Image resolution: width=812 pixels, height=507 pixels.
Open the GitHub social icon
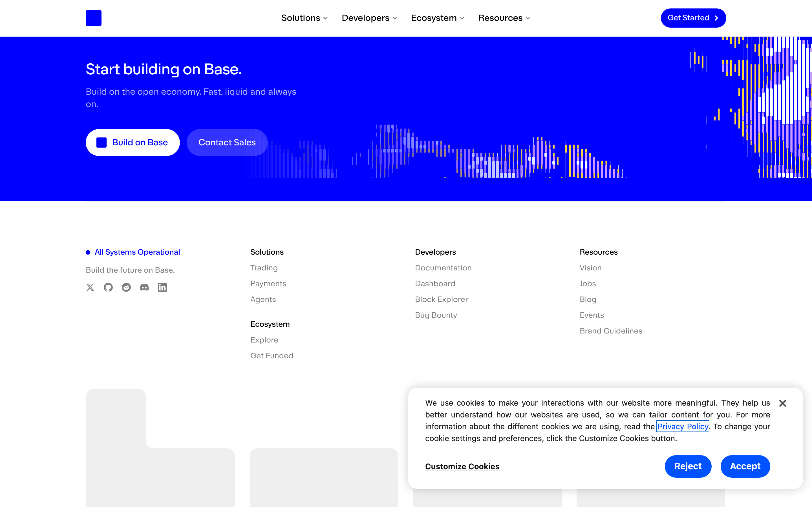pos(108,287)
